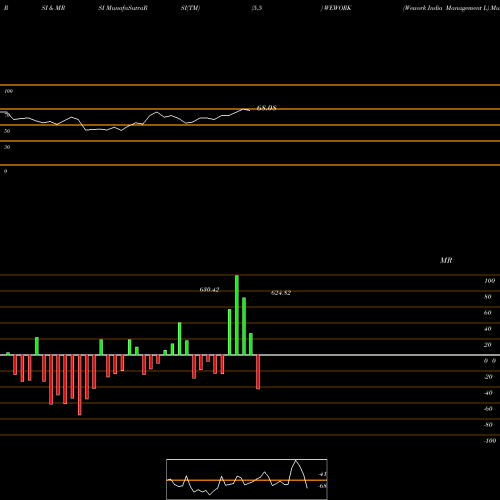
Task: Click the last red MR bar
Action: point(258,372)
